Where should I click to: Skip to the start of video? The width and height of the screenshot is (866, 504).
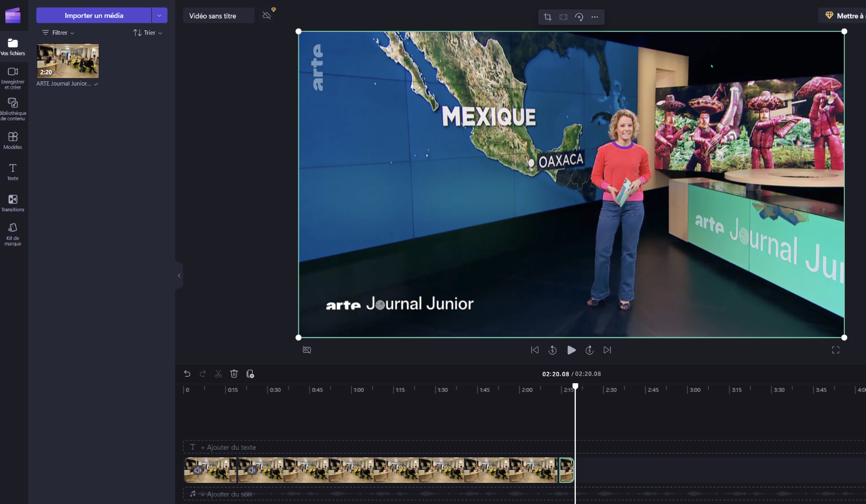tap(535, 350)
